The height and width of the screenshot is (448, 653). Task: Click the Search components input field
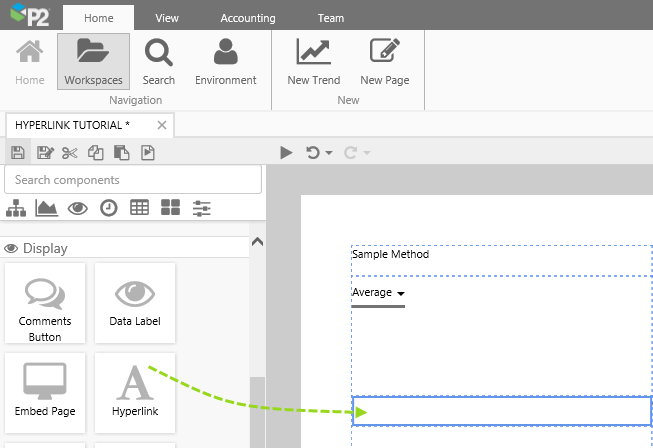tap(133, 180)
